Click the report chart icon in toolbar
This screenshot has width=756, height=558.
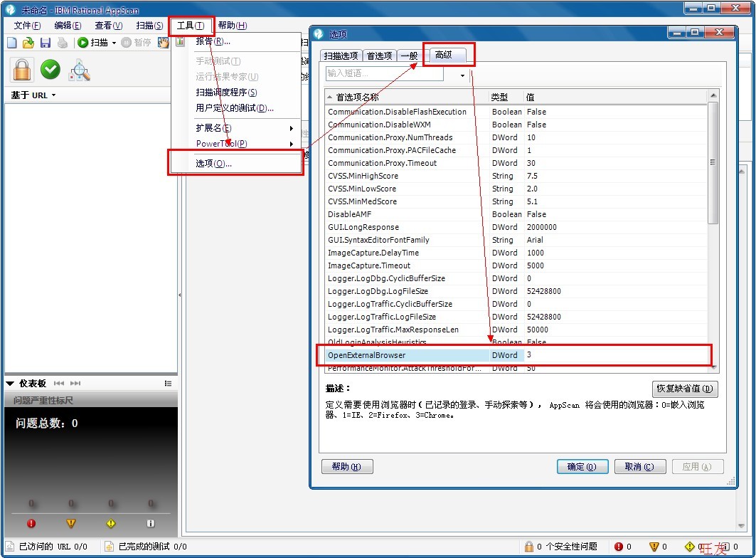point(181,42)
